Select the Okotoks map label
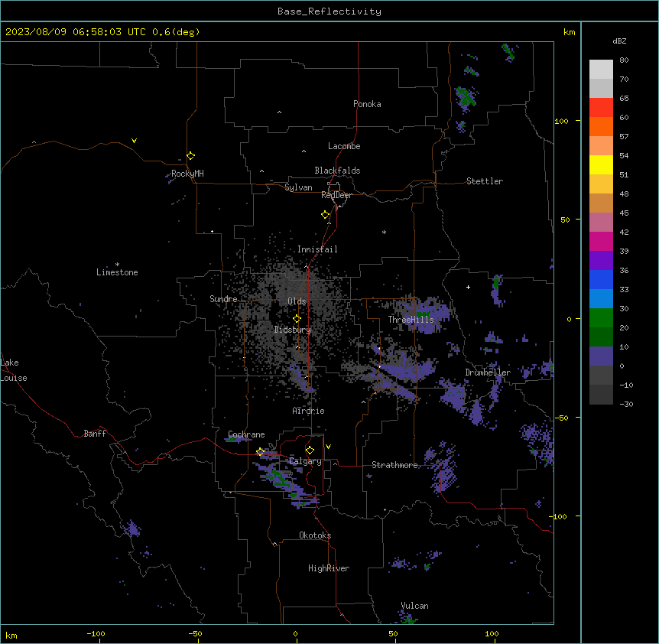 click(x=315, y=535)
